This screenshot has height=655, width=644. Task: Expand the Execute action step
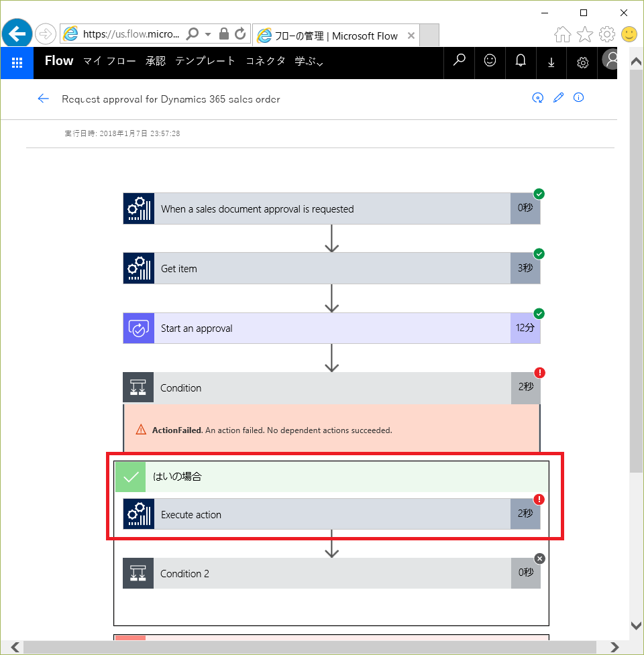tap(331, 514)
